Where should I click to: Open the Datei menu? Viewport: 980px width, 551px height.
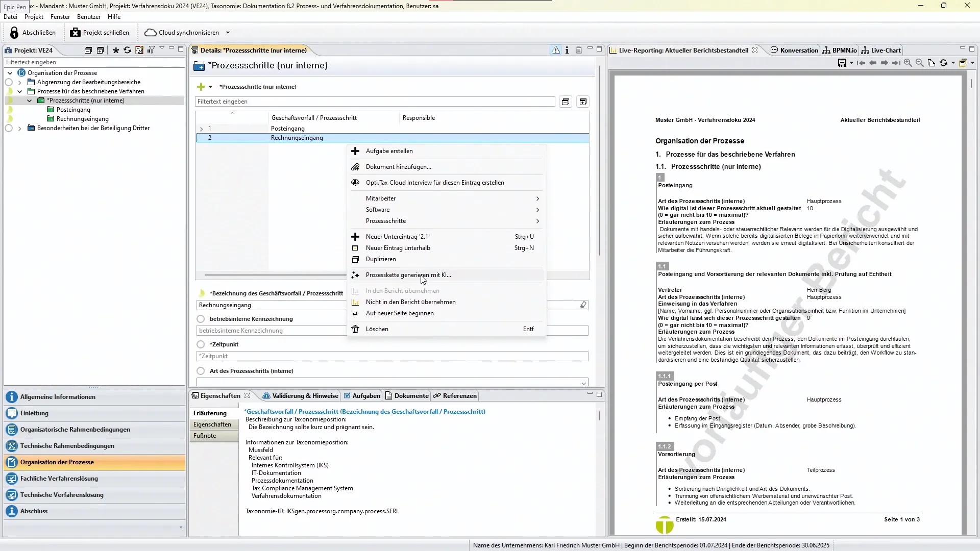coord(10,17)
